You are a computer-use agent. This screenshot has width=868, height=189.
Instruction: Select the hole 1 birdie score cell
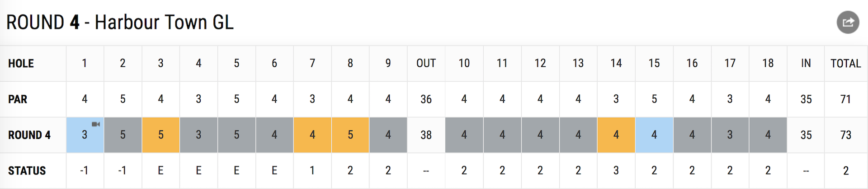85,135
